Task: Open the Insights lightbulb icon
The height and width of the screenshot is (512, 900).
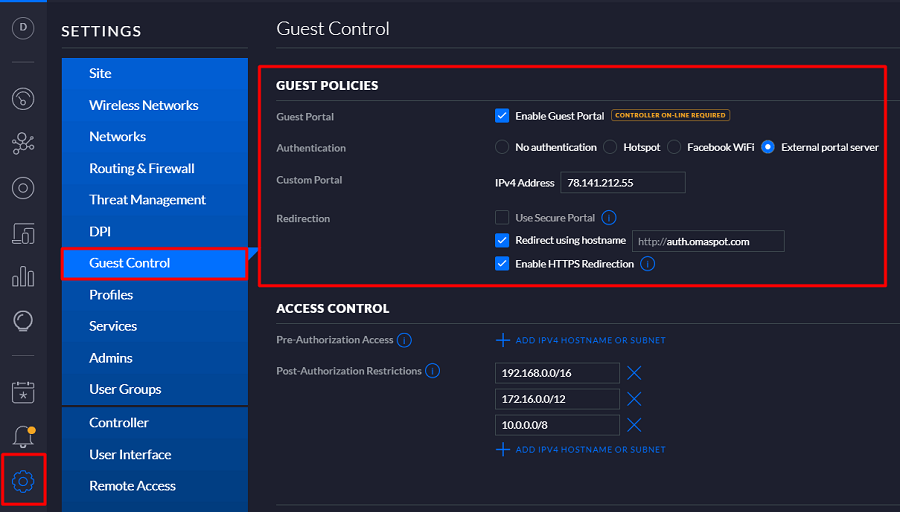Action: (x=23, y=321)
